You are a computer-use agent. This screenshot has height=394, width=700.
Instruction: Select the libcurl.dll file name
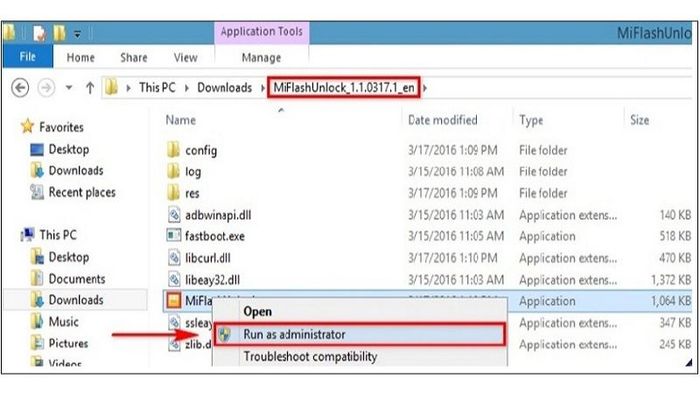click(x=208, y=258)
